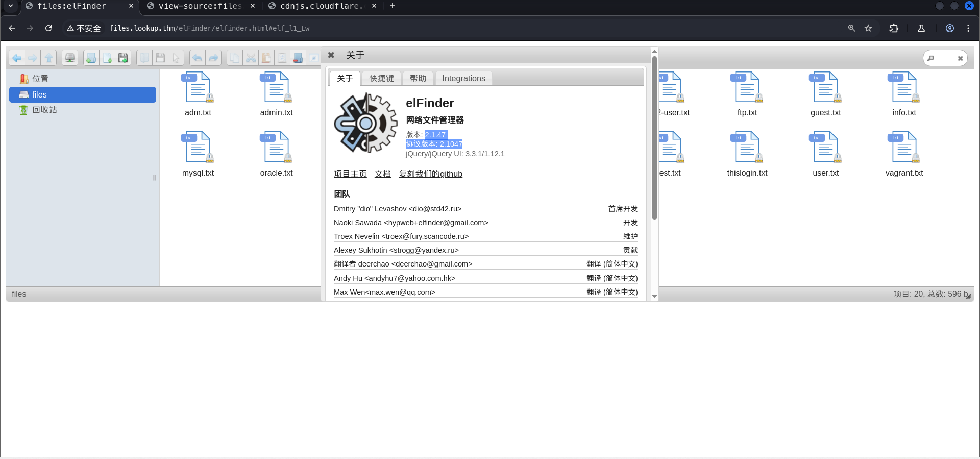The image size is (980, 459).
Task: Select mysql.txt file icon
Action: 198,148
